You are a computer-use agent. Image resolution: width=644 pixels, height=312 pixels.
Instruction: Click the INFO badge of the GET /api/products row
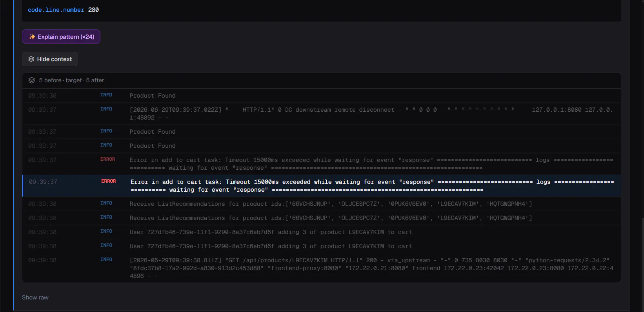(106, 260)
